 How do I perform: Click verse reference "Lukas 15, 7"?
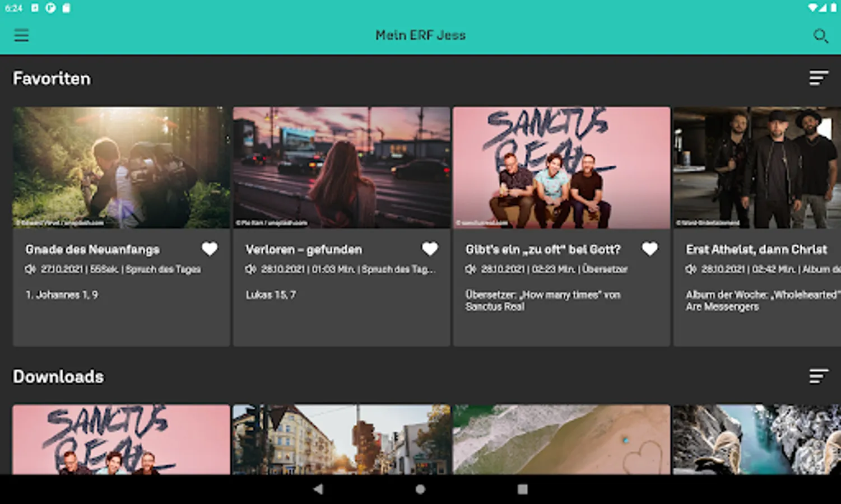click(x=271, y=295)
